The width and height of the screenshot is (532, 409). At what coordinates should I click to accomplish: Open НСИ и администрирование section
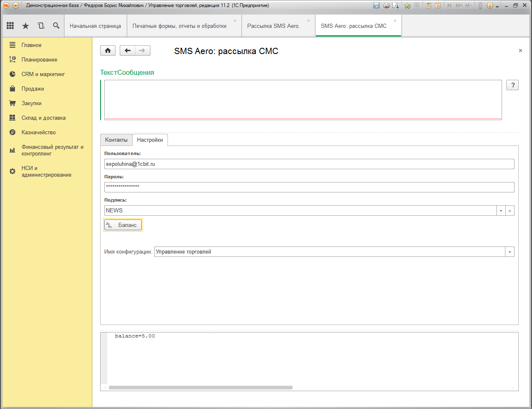coord(47,171)
